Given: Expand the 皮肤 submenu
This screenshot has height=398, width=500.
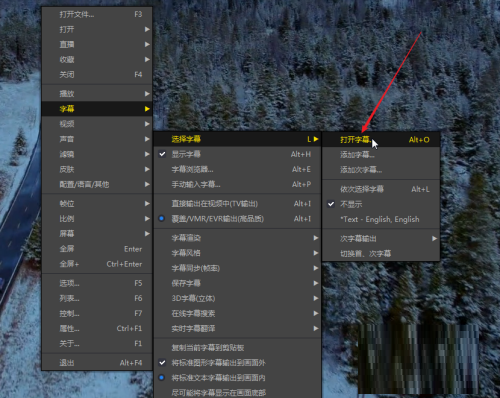Looking at the screenshot, I should [x=97, y=169].
